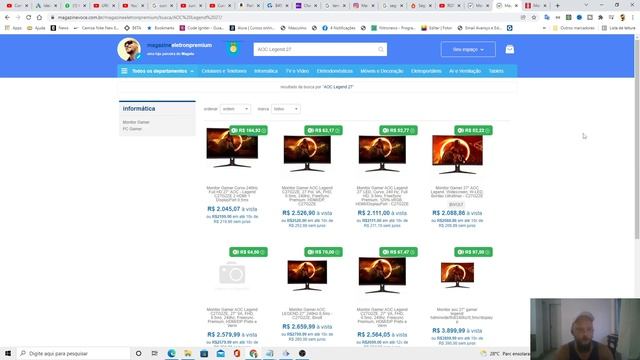
Task: Click the page vertical scrollbar
Action: (637, 139)
